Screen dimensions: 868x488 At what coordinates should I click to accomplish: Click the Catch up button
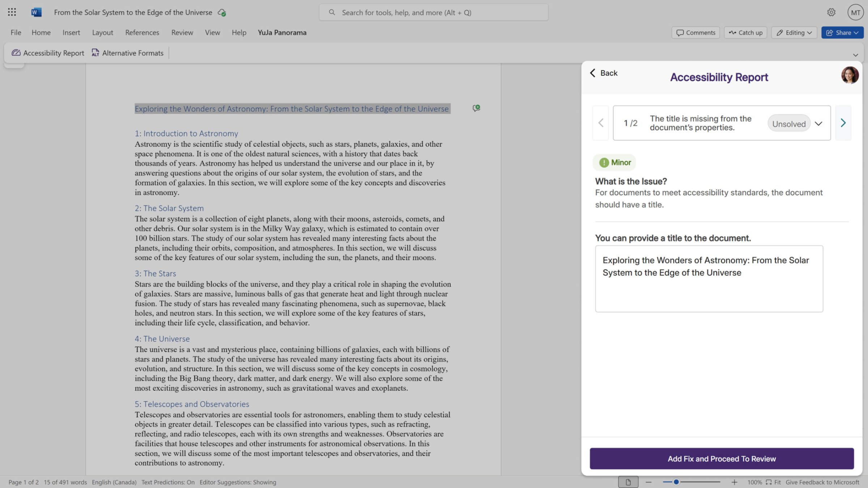point(745,32)
